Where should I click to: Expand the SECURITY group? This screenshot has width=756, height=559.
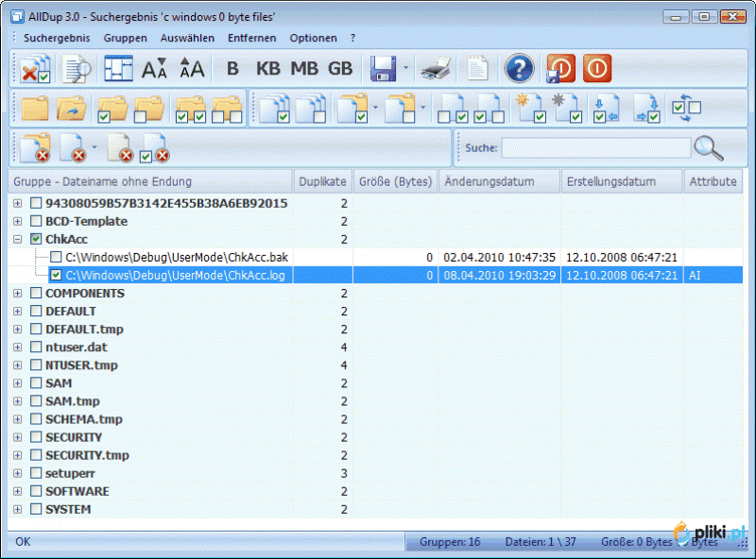point(17,437)
